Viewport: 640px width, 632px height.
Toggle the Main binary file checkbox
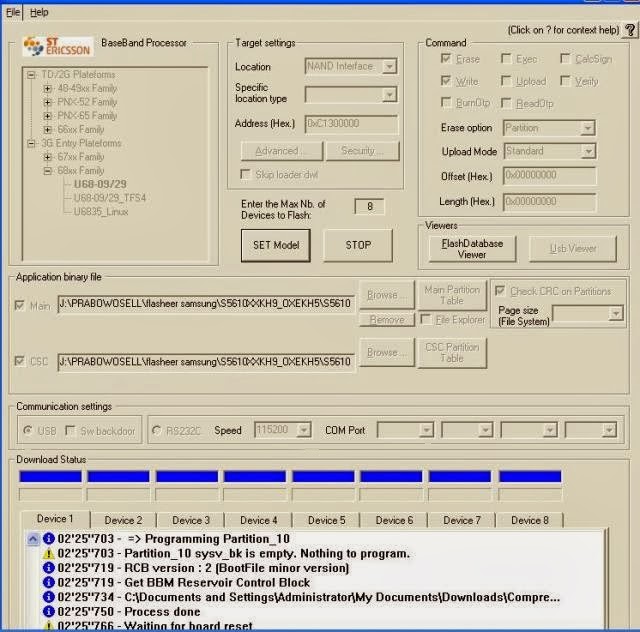pyautogui.click(x=19, y=305)
